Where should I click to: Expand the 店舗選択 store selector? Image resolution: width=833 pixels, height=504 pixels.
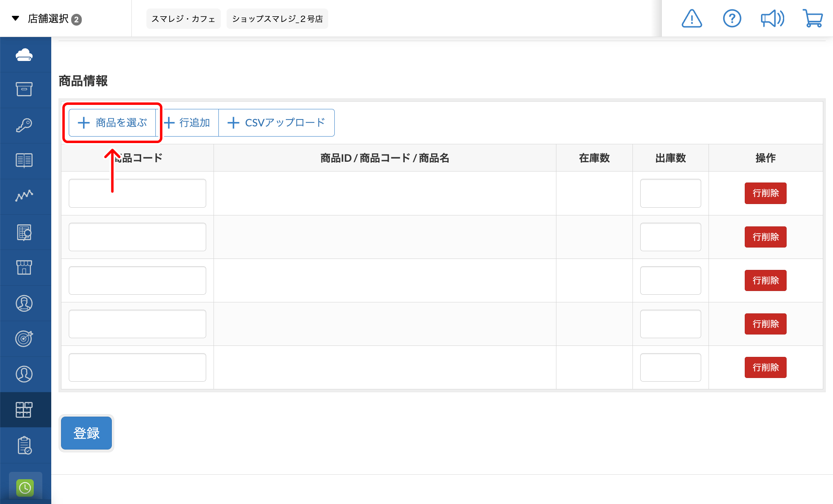[x=47, y=19]
